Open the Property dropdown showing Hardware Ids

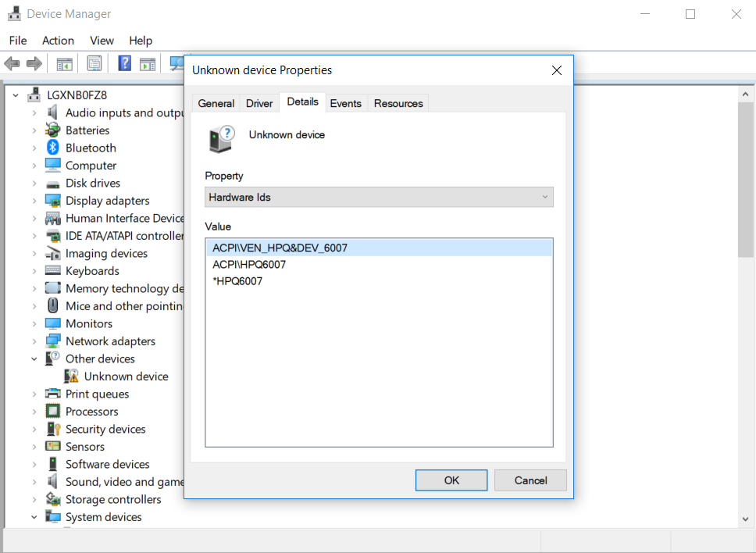coord(379,197)
